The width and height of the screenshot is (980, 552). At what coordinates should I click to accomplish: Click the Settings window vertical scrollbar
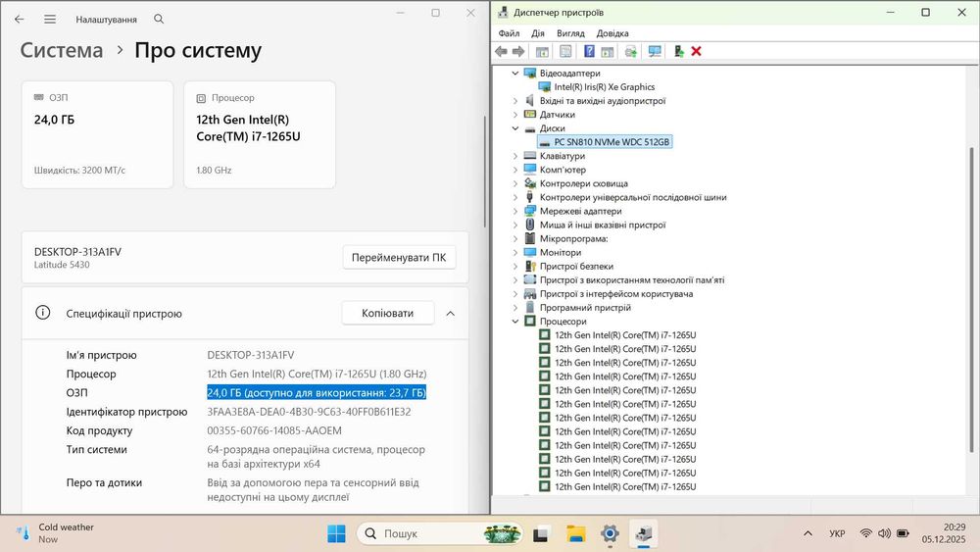click(485, 172)
